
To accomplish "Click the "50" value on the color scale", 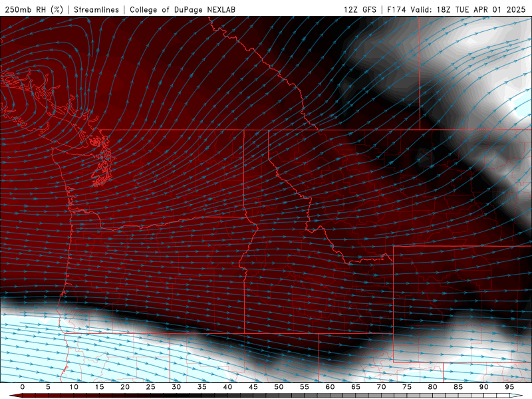I will coord(279,387).
